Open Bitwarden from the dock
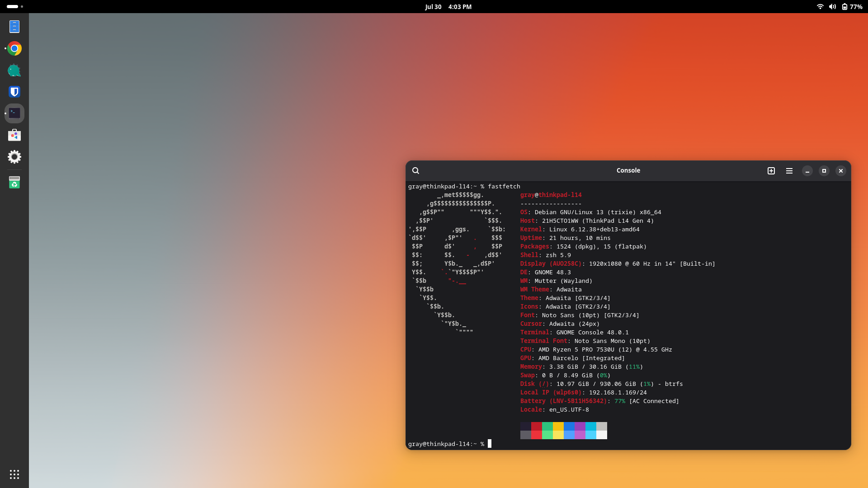 (x=14, y=92)
